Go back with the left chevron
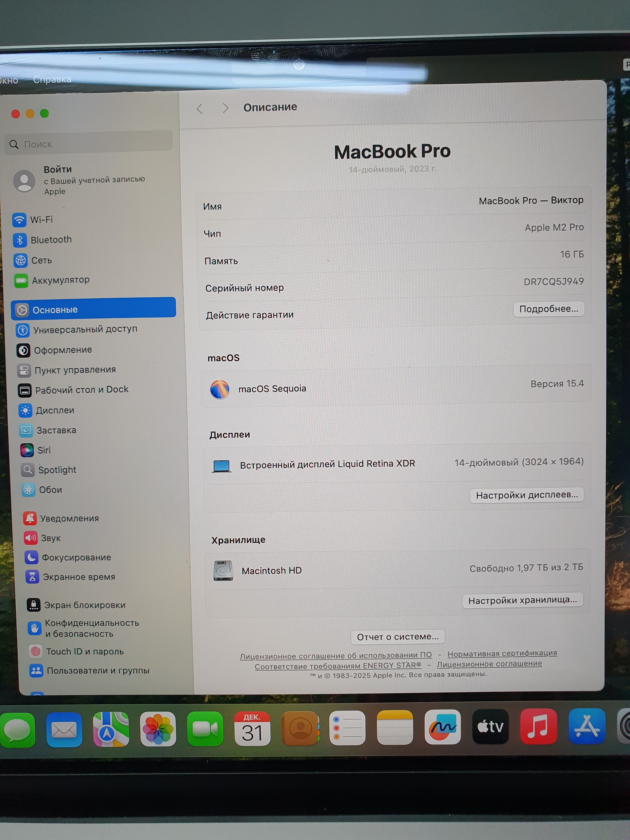The height and width of the screenshot is (840, 630). click(x=200, y=109)
